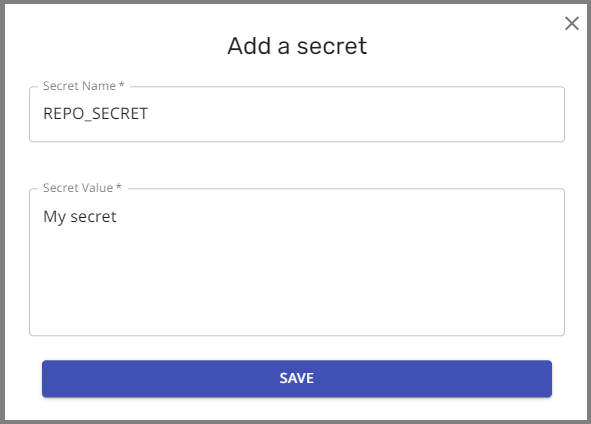Click the asterisk next to Secret Name
The width and height of the screenshot is (591, 424).
tap(121, 85)
